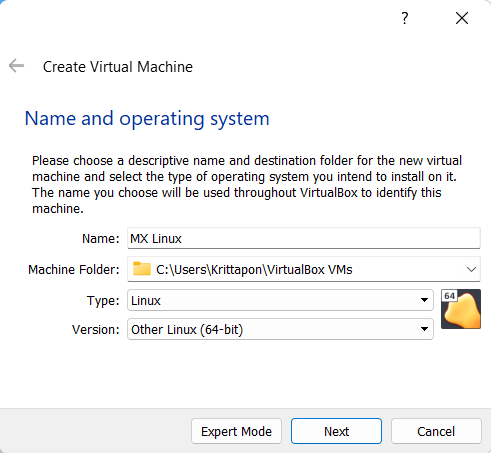Click the 'Name and operating system' heading
The width and height of the screenshot is (491, 453).
click(x=147, y=119)
